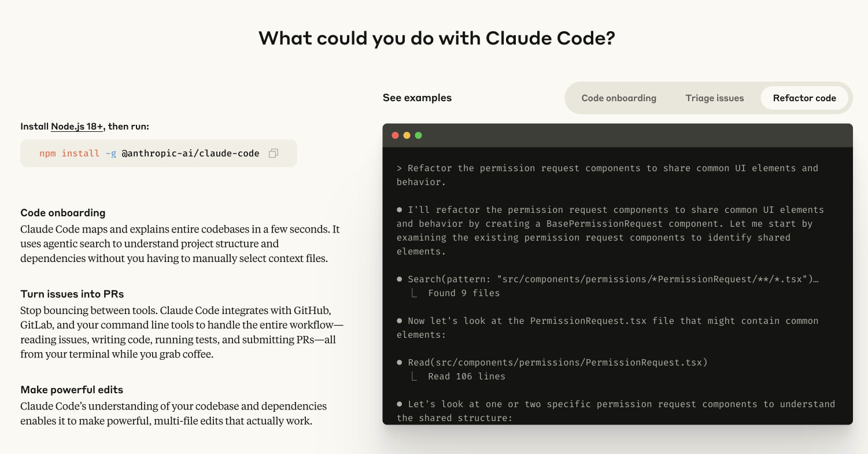Click the npm install command text
868x454 pixels.
[149, 153]
